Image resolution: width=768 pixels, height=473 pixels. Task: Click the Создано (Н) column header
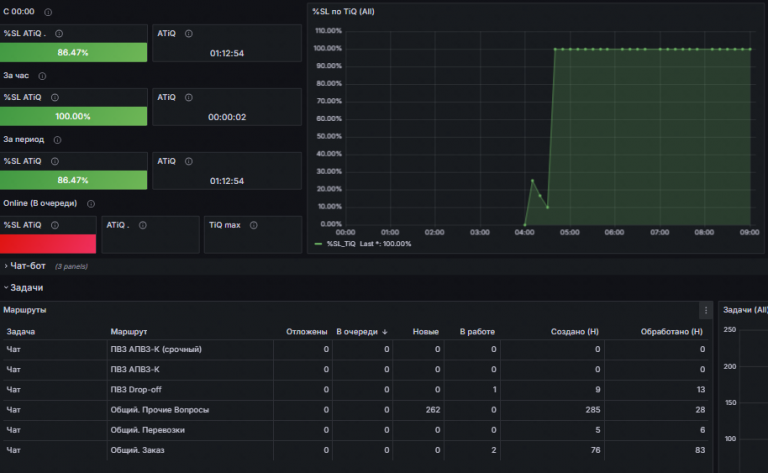(x=575, y=332)
